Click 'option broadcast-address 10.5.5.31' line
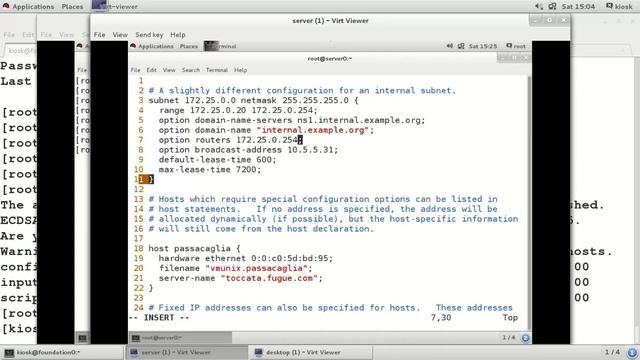640x360 pixels. pyautogui.click(x=248, y=150)
